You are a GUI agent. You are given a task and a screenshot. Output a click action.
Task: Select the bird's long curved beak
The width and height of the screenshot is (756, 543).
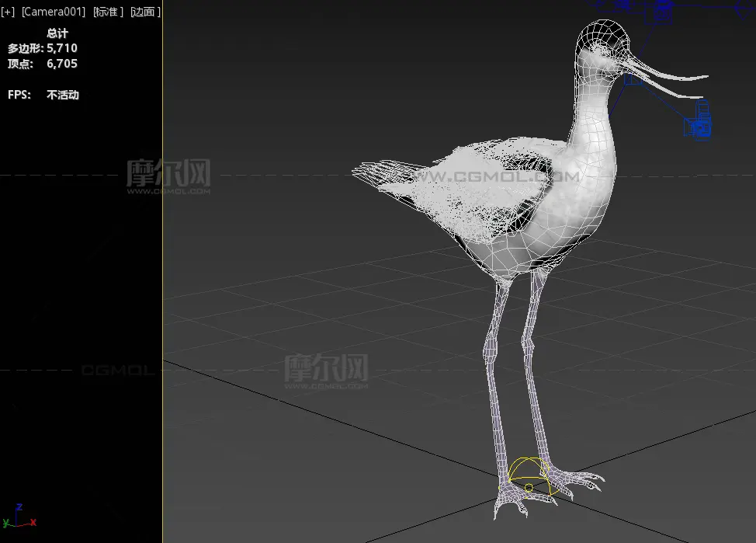click(x=668, y=76)
